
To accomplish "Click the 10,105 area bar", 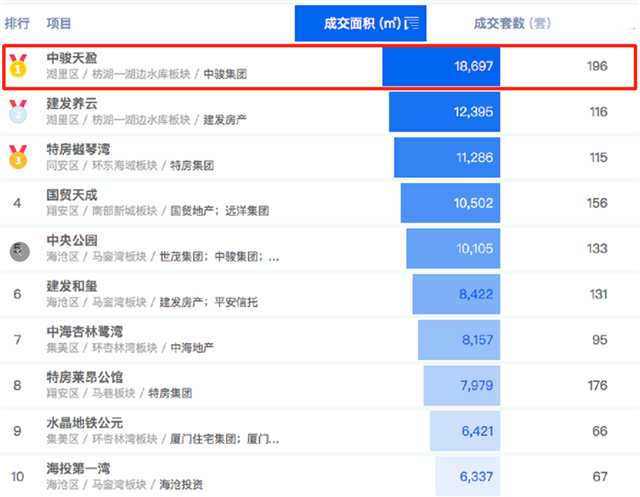I will click(x=453, y=248).
